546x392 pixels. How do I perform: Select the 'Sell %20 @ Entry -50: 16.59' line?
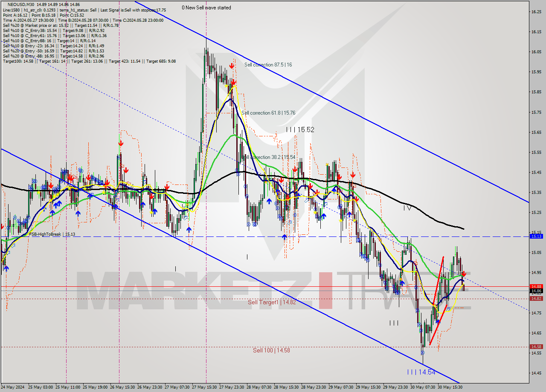click(53, 51)
